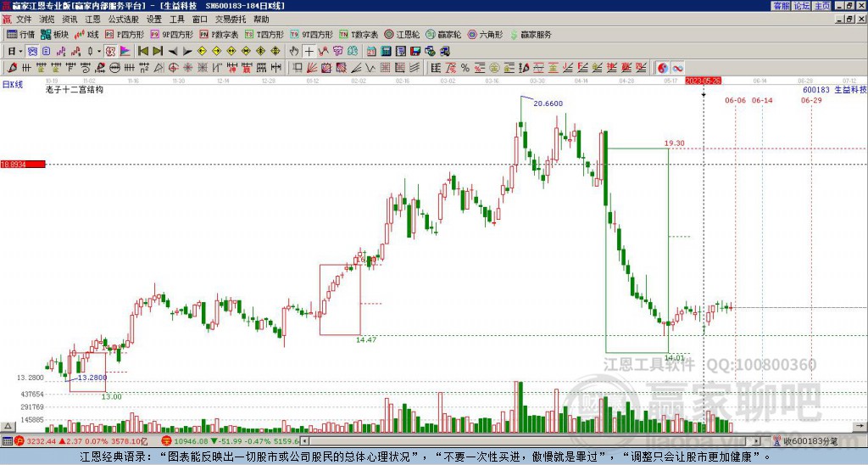Viewport: 868px width, 465px height.
Task: Launch the 江恩轮 Gann wheel
Action: point(402,34)
